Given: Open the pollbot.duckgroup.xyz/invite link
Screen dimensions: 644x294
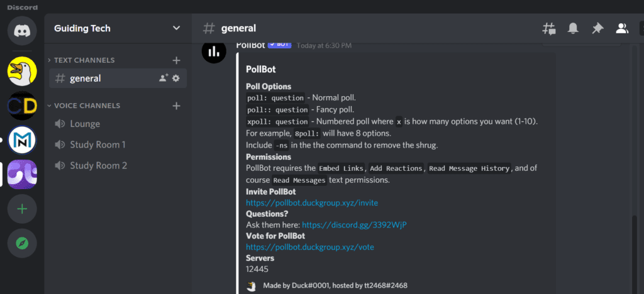Looking at the screenshot, I should click(312, 202).
